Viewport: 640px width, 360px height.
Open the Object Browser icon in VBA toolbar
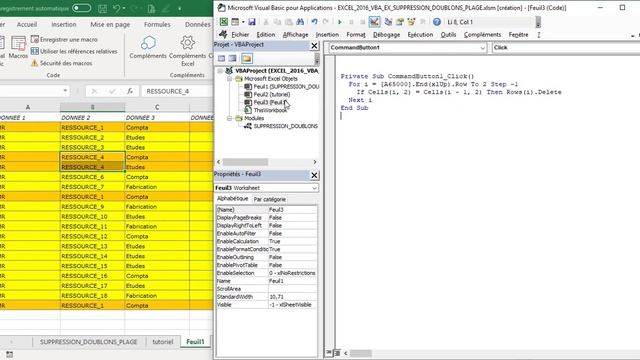[x=411, y=22]
